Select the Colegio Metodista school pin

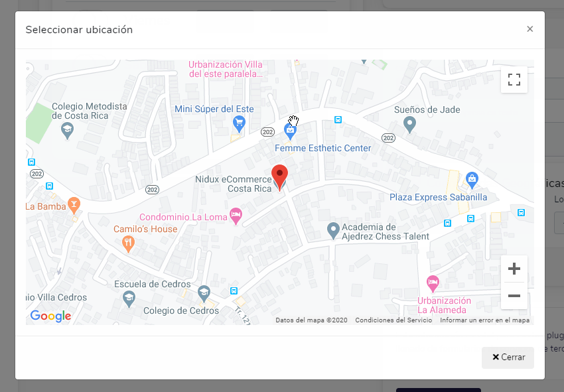pos(67,131)
